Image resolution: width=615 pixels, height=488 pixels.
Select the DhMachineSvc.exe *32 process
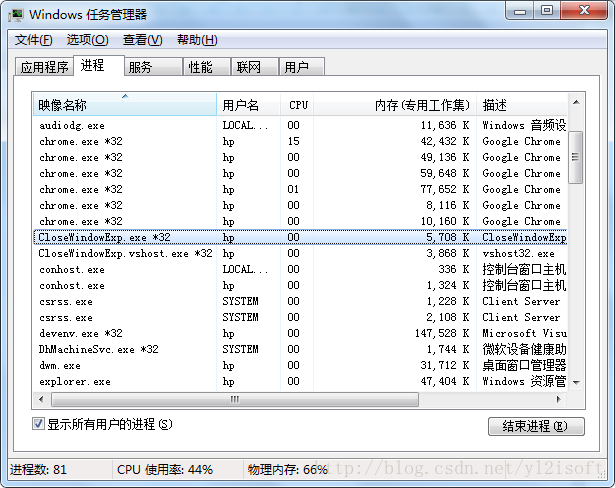(x=300, y=350)
